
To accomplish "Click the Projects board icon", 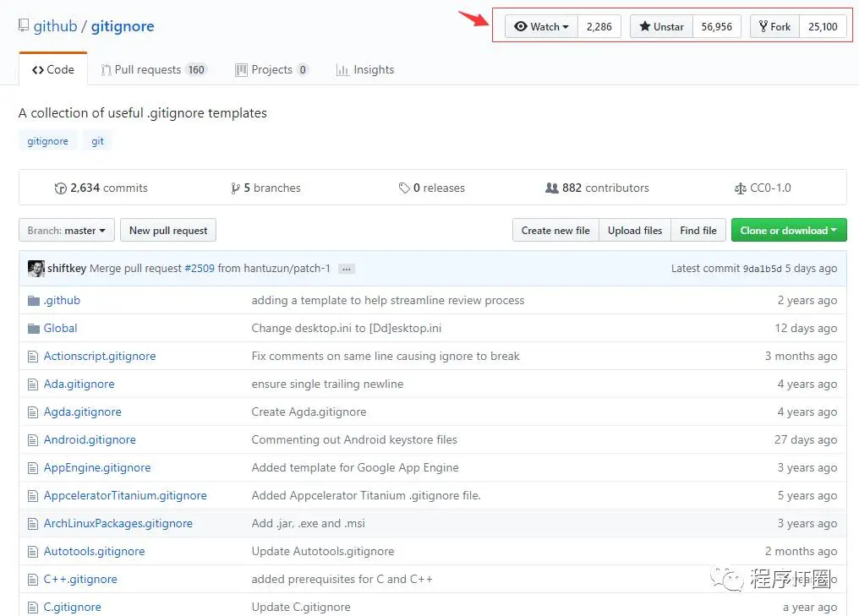I will click(241, 70).
